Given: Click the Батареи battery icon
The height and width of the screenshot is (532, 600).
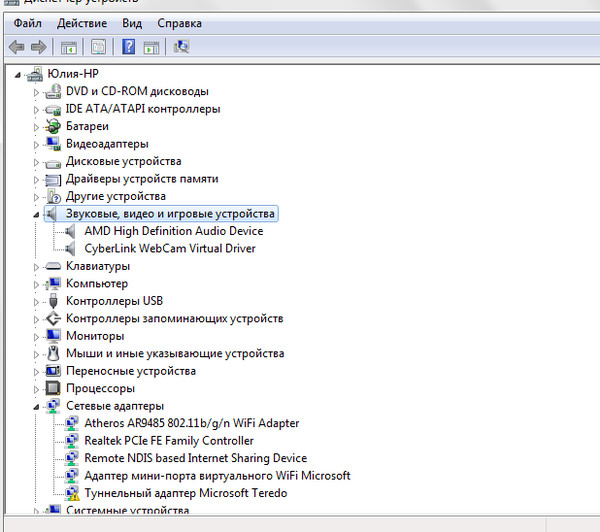Looking at the screenshot, I should 53,126.
